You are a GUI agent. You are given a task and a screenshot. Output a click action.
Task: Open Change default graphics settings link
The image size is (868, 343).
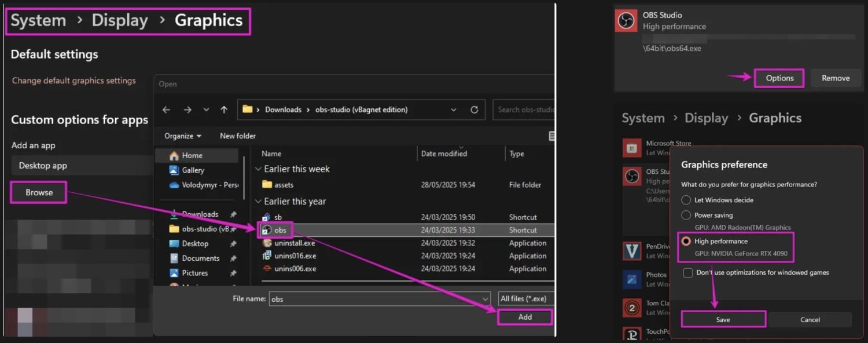point(74,81)
